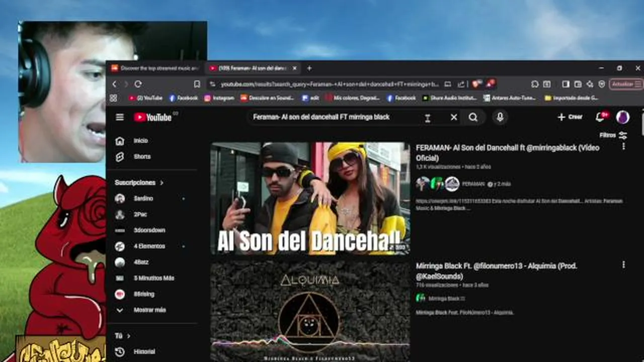
Task: Open Leo AI assistant icon
Action: pyautogui.click(x=590, y=84)
